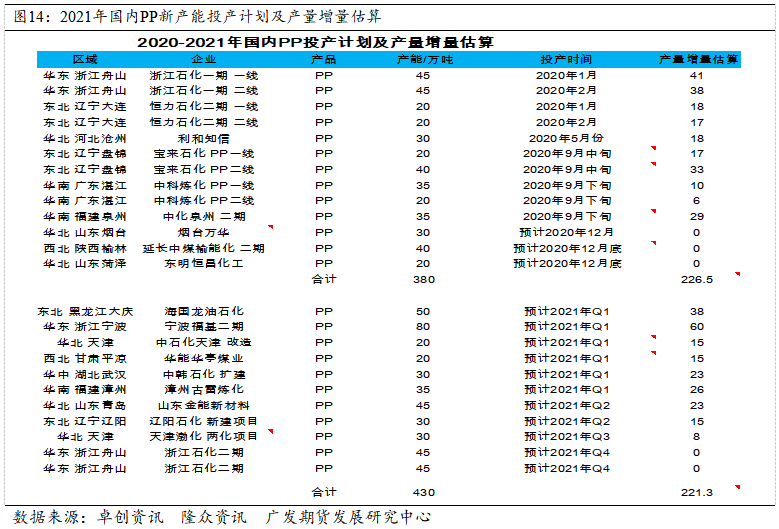Click the "中化泉州 二期" cell
This screenshot has width=779, height=529.
pos(204,217)
